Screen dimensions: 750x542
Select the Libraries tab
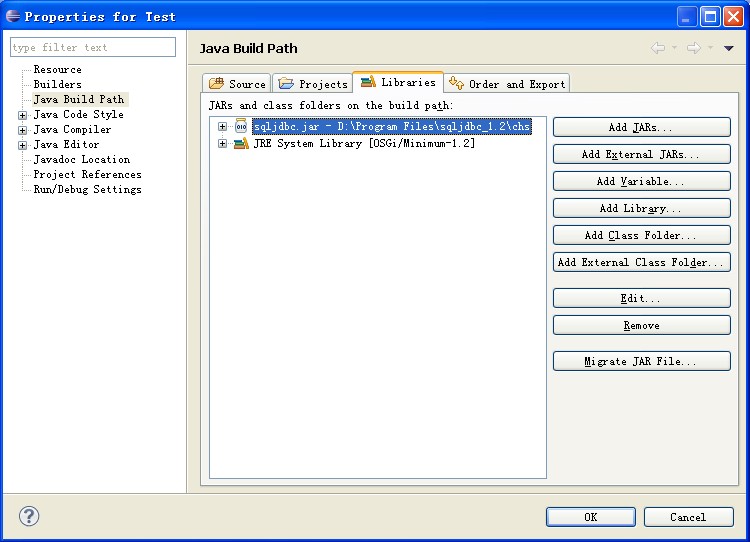(x=398, y=82)
